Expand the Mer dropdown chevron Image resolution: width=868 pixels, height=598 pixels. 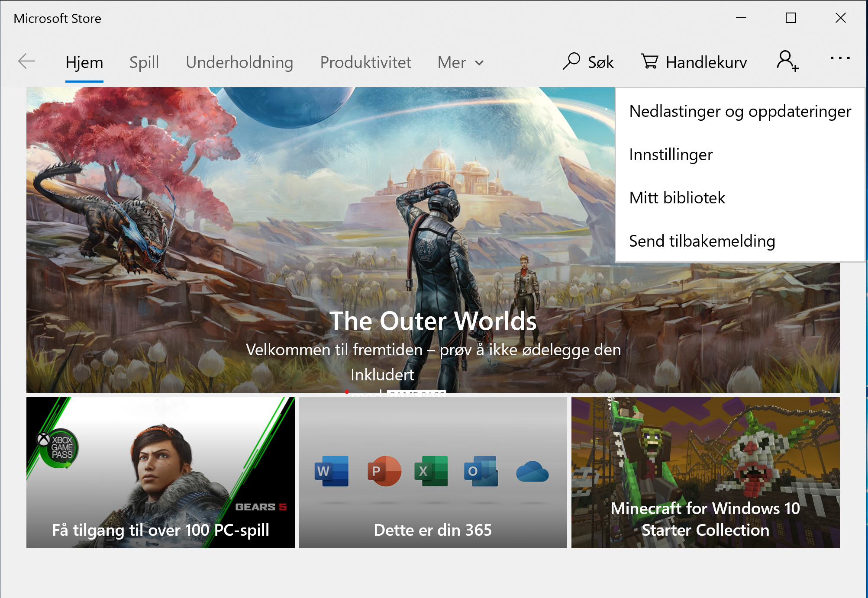tap(479, 63)
